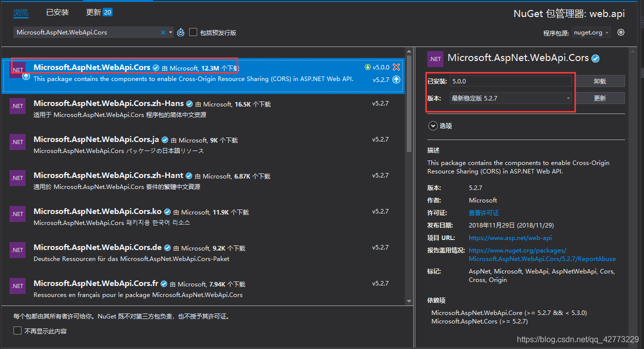
Task: Click the .NET icon of the zh-Hant package
Action: point(18,178)
